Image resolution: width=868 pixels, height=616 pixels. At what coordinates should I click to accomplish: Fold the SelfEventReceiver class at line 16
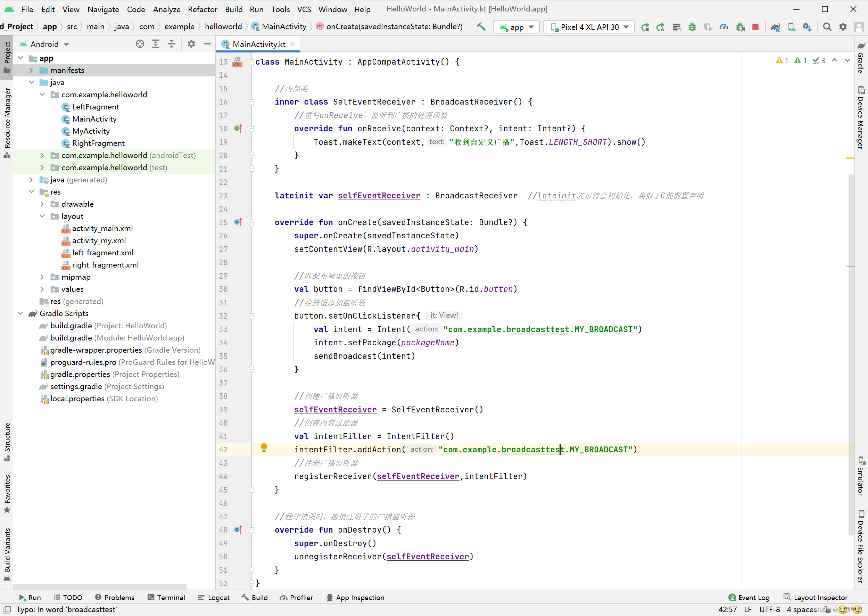tap(251, 102)
